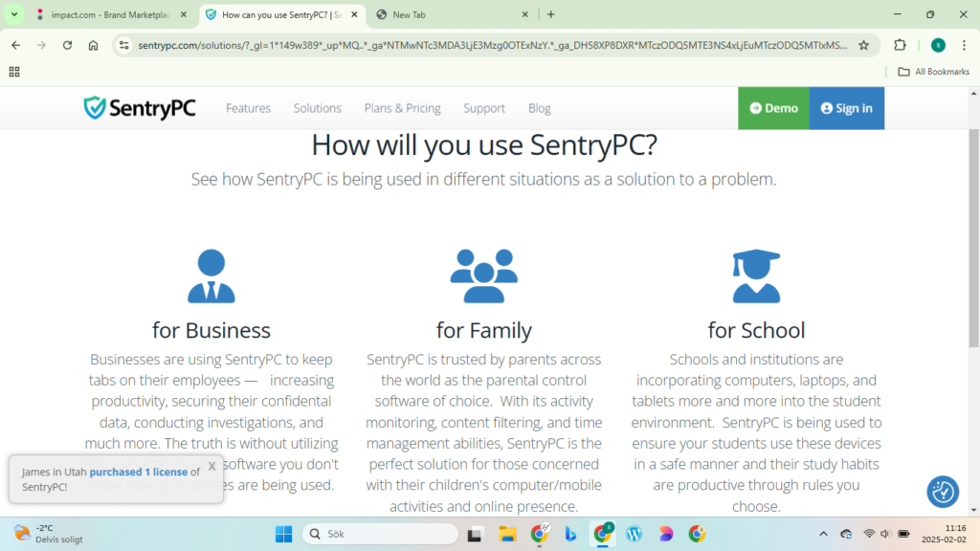
Task: Open the purchased 1 license link
Action: tap(138, 472)
